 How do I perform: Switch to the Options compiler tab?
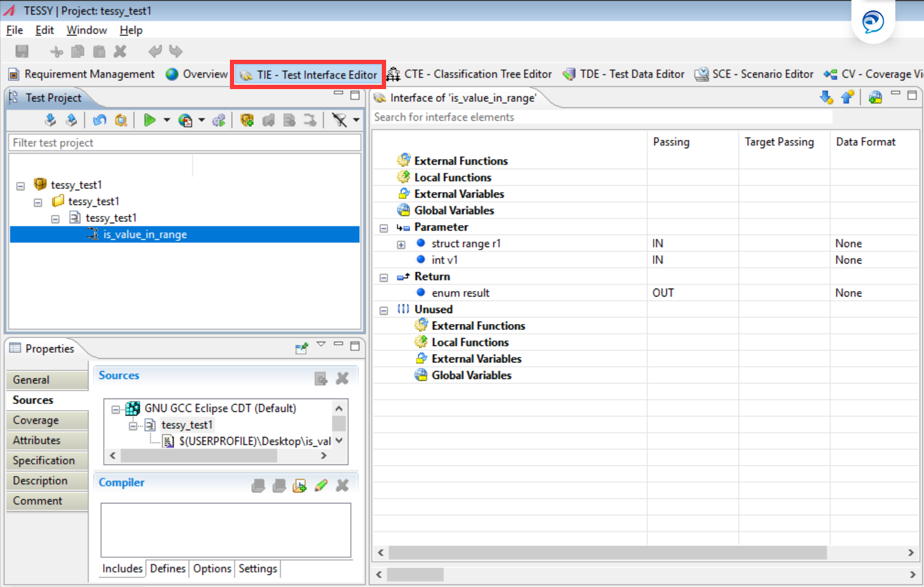[x=212, y=569]
